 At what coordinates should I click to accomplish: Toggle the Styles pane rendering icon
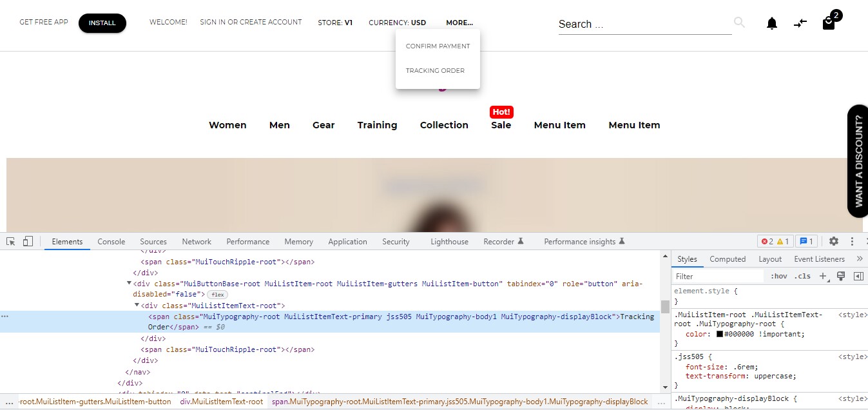click(x=841, y=276)
